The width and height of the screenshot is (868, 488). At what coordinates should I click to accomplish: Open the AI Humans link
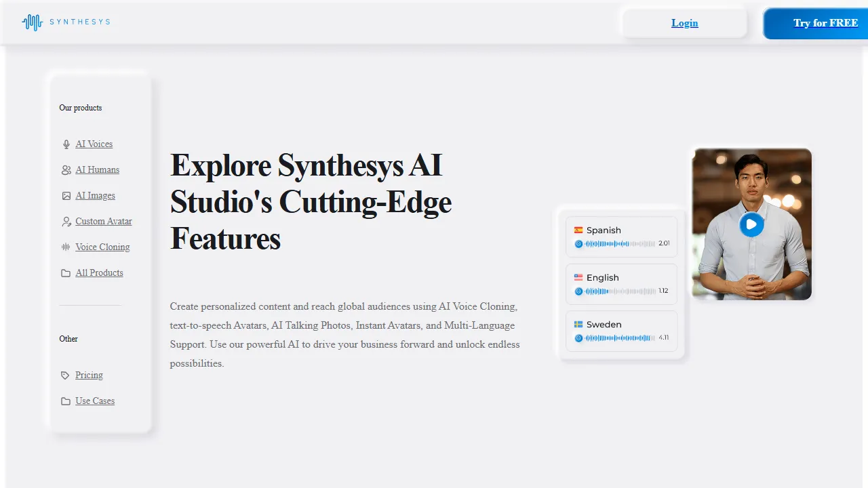(98, 170)
